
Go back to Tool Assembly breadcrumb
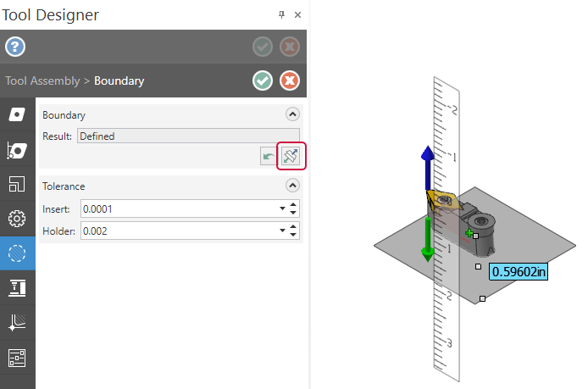[x=42, y=81]
